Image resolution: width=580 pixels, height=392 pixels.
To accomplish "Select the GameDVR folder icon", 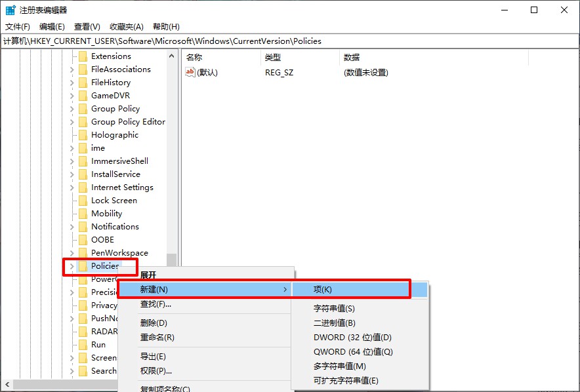I will pyautogui.click(x=83, y=96).
